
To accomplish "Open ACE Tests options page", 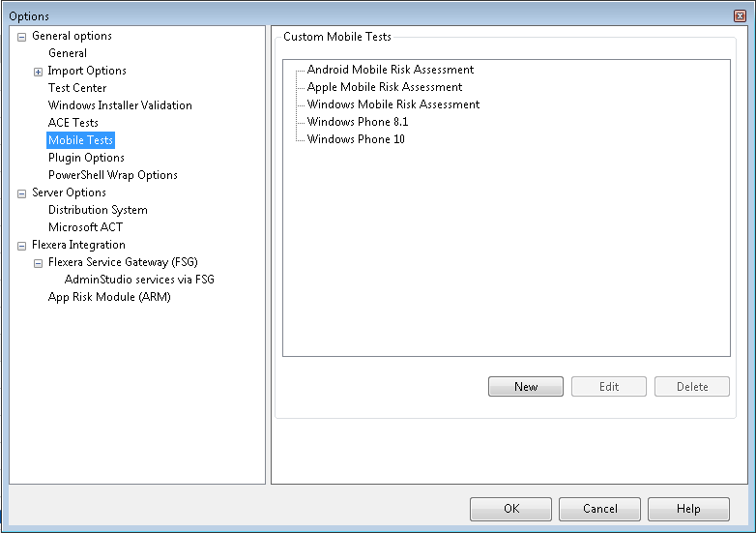I will pos(73,123).
